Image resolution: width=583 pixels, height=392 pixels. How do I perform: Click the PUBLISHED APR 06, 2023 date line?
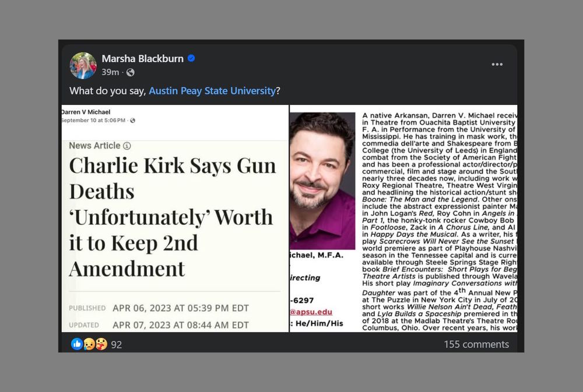[159, 308]
